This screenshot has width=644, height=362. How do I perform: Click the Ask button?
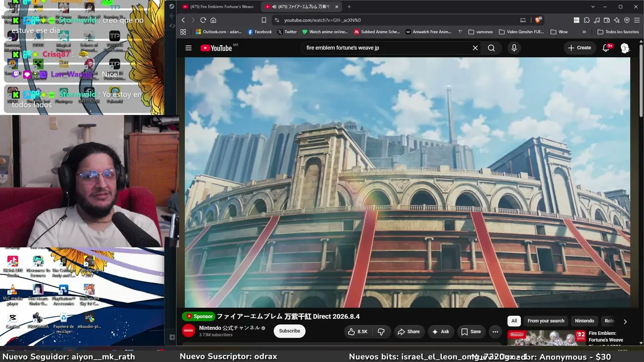(440, 331)
